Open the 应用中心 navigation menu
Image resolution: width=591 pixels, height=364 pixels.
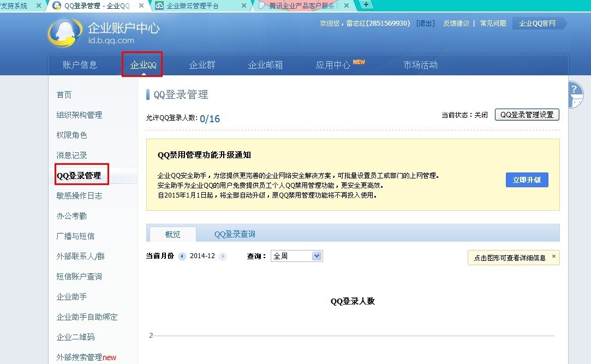click(x=333, y=65)
